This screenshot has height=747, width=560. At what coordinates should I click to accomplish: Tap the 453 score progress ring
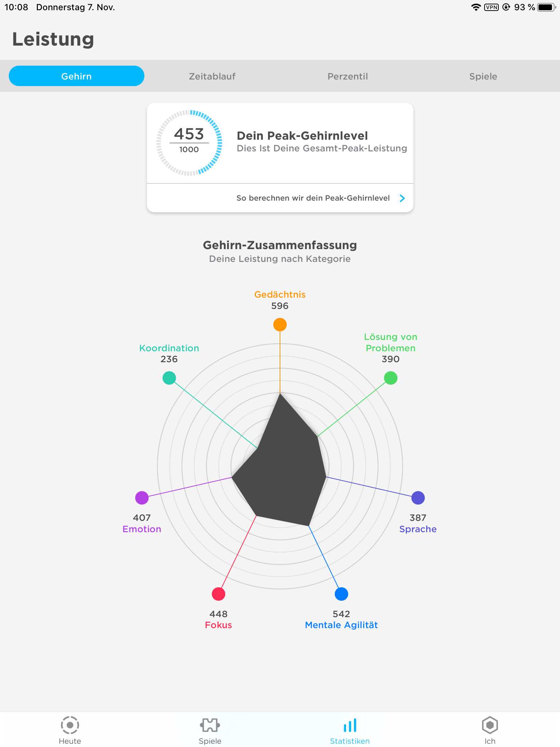click(189, 143)
